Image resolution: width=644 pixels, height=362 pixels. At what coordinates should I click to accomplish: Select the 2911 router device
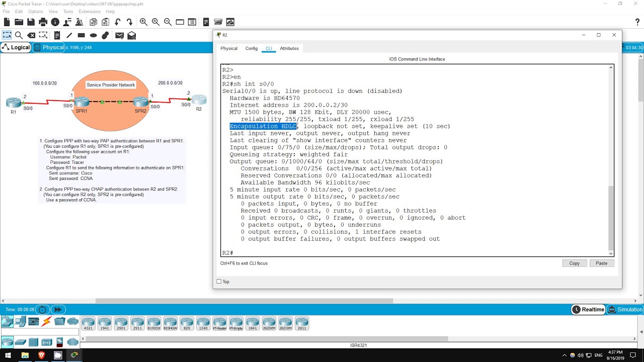coord(137,324)
